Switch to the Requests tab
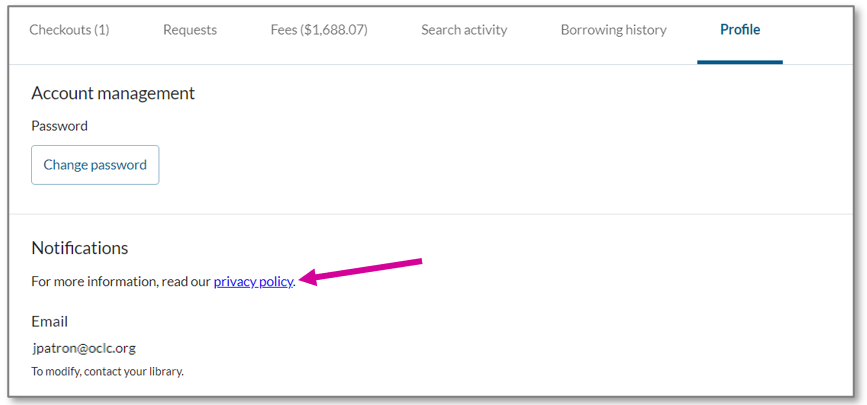Viewport: 867px width, 405px height. pyautogui.click(x=190, y=30)
